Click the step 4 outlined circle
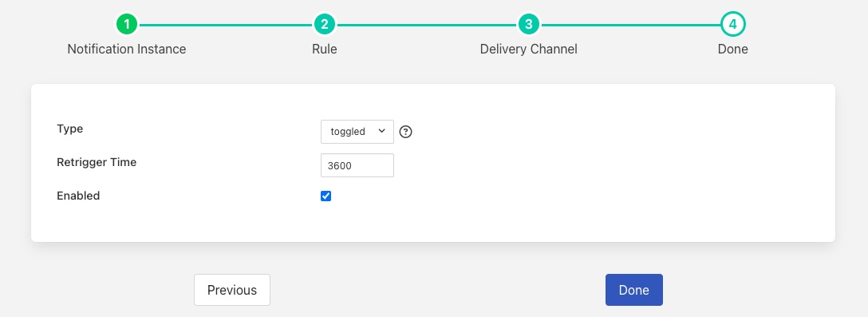This screenshot has width=868, height=317. 733,25
